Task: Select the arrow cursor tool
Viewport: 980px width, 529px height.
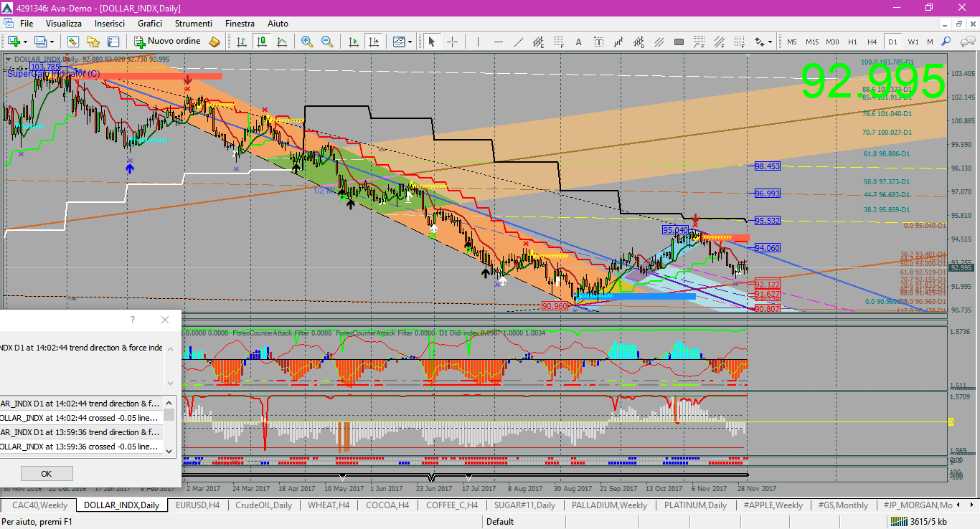Action: point(432,42)
